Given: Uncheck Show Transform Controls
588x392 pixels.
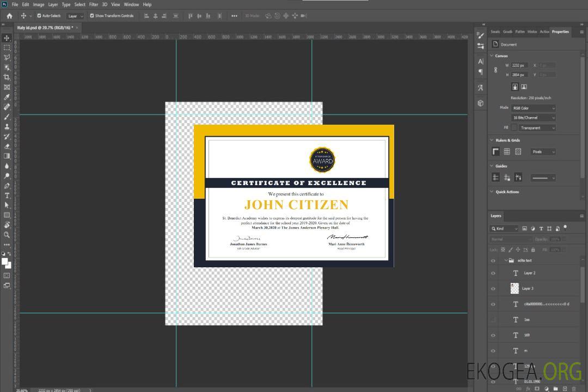Looking at the screenshot, I should pos(92,16).
